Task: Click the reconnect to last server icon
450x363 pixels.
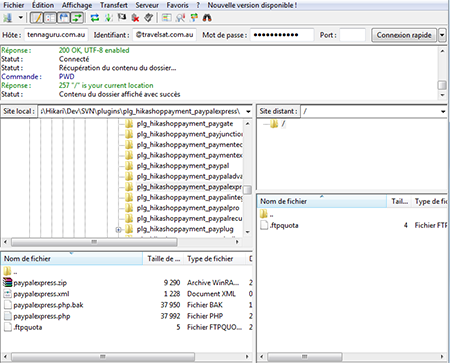Action: [x=149, y=18]
